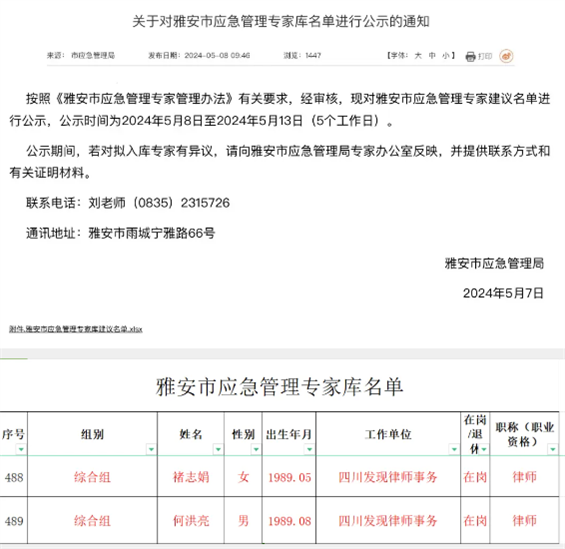Share via the Weibo icon
The width and height of the screenshot is (565, 549).
coord(506,56)
